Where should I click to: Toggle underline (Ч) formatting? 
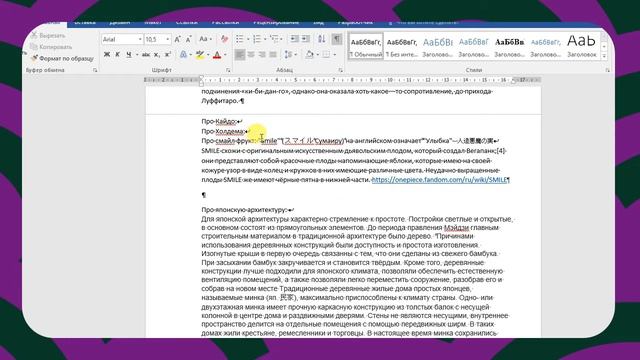[129, 54]
